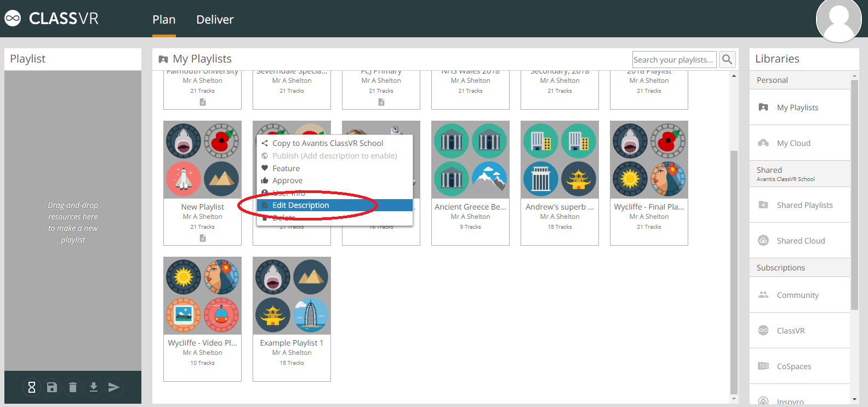Click the Libraries scrollbar down arrow
This screenshot has width=868, height=407.
coord(854,399)
